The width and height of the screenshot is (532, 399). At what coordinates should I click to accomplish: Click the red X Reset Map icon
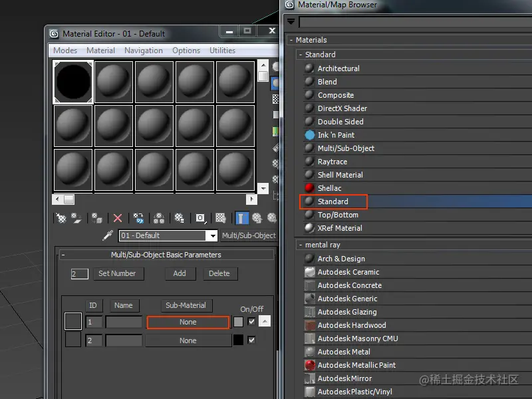(x=118, y=218)
